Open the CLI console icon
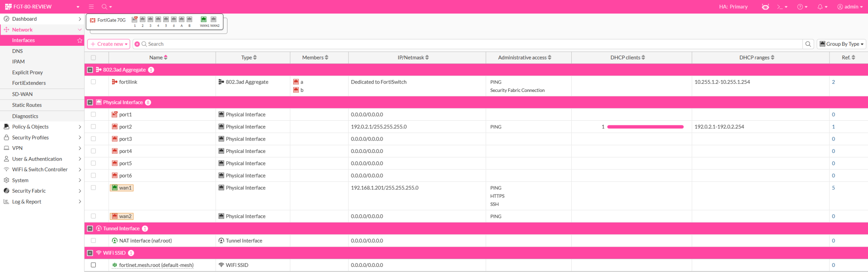The width and height of the screenshot is (868, 272). pos(780,7)
